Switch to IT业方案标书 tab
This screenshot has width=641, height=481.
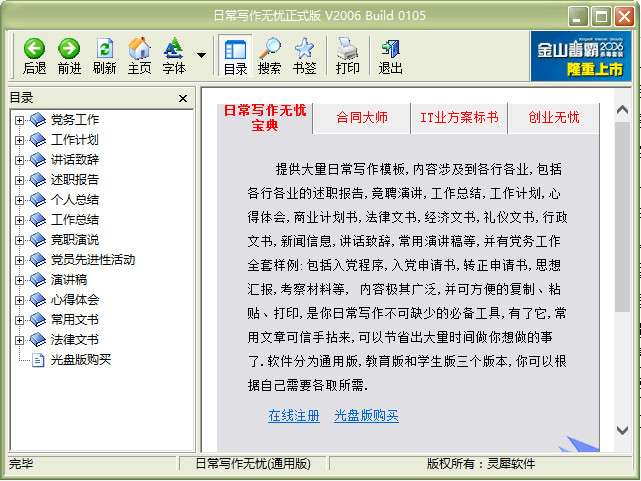tap(459, 118)
